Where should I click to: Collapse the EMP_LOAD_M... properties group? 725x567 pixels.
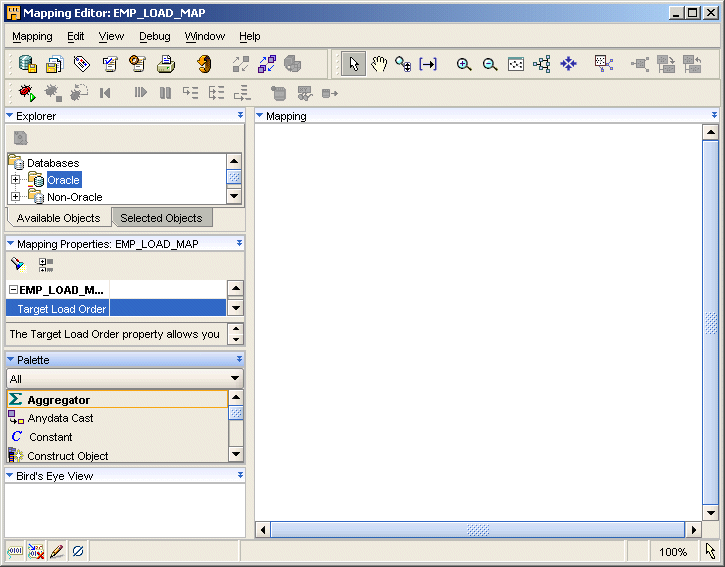(12, 290)
